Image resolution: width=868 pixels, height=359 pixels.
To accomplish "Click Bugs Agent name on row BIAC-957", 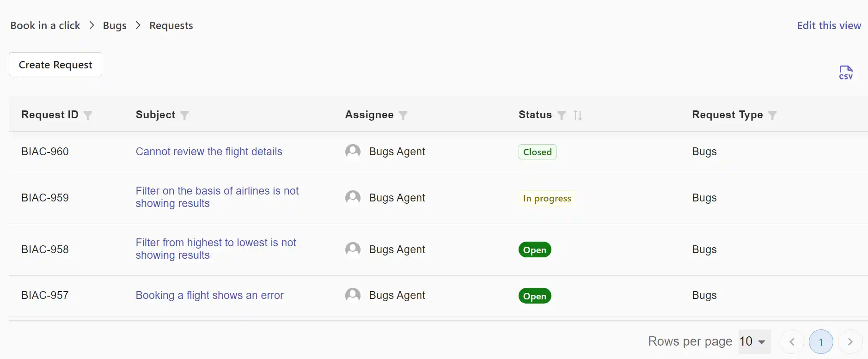I will coord(397,295).
